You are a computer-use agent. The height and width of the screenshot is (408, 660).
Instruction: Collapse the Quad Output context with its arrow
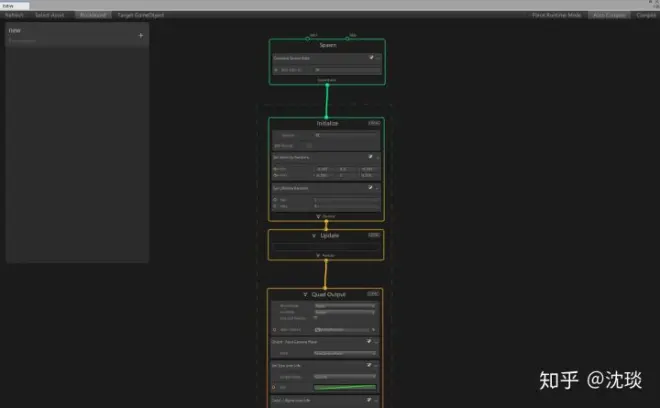306,294
